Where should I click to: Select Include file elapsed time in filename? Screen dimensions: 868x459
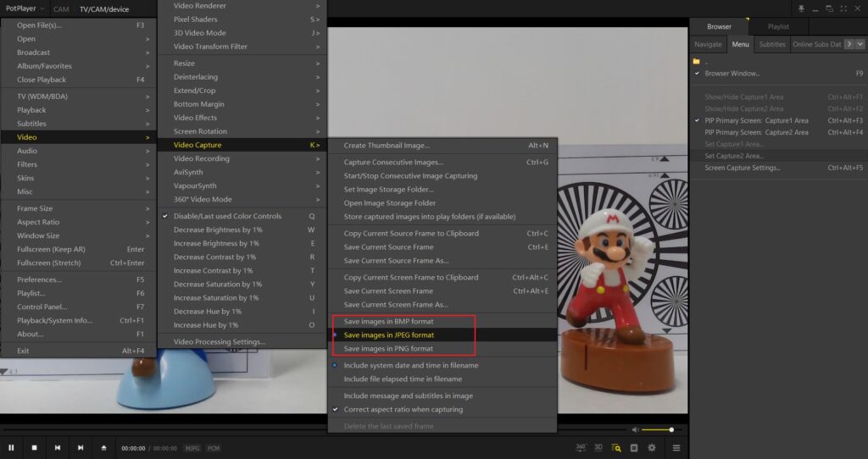tap(442, 379)
